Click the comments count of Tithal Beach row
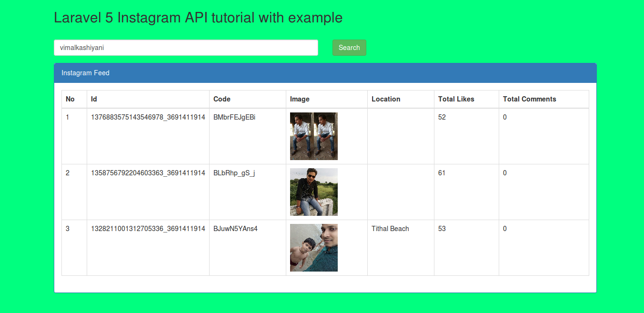 point(505,229)
